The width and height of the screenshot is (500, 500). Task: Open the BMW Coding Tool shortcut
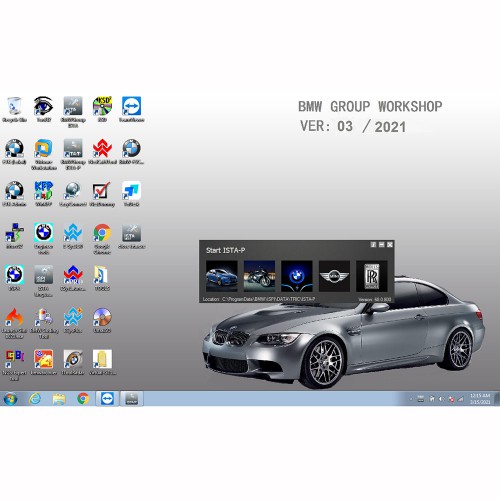click(x=44, y=323)
